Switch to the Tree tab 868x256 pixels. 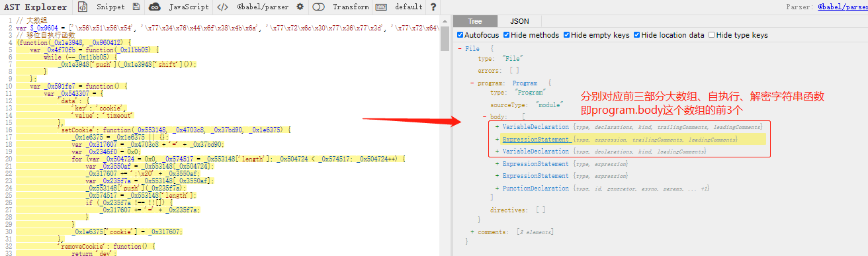click(474, 22)
